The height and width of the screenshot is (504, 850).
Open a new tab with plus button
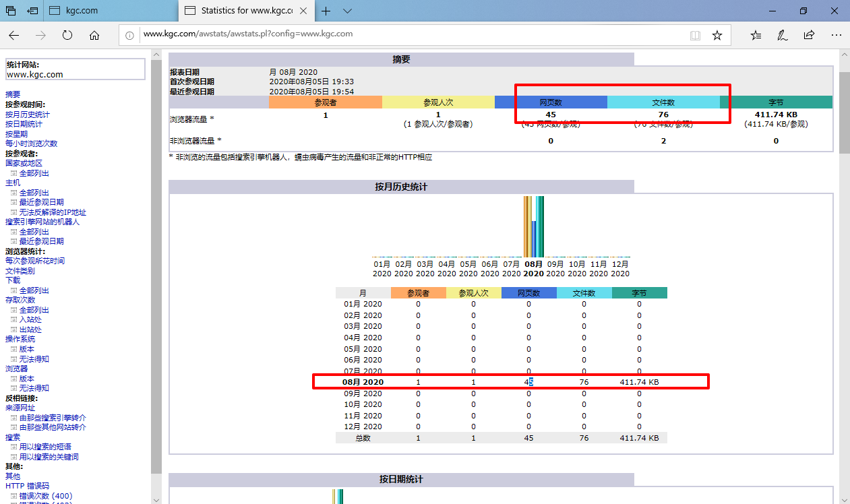click(326, 11)
